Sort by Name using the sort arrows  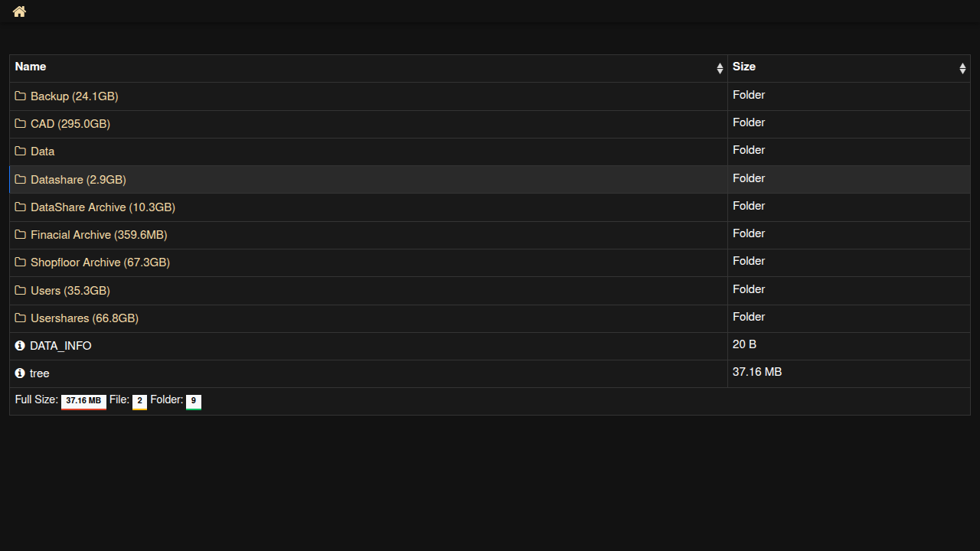(x=720, y=68)
